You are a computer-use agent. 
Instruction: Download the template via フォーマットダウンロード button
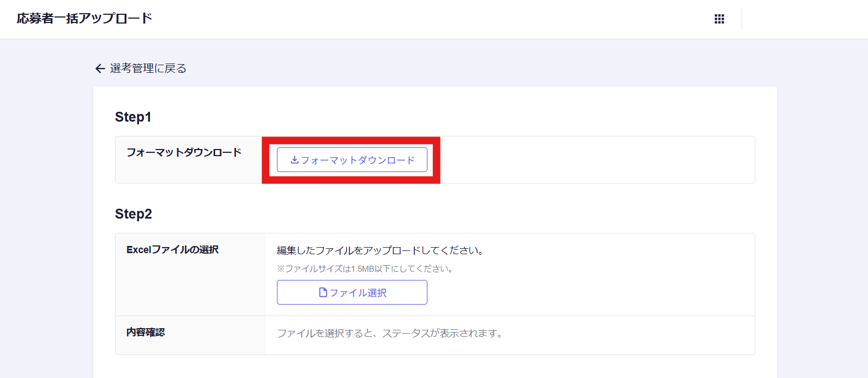352,159
